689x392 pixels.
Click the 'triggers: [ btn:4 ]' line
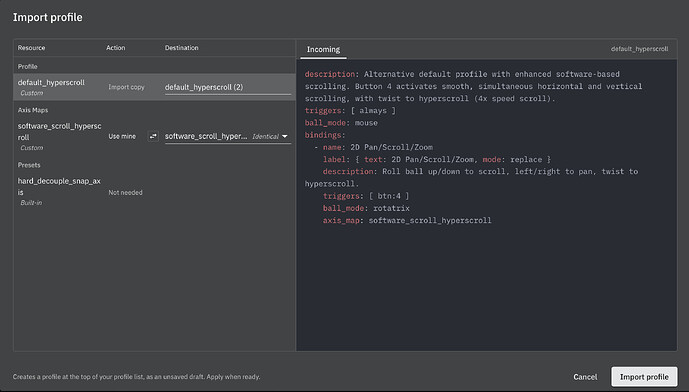pyautogui.click(x=366, y=196)
